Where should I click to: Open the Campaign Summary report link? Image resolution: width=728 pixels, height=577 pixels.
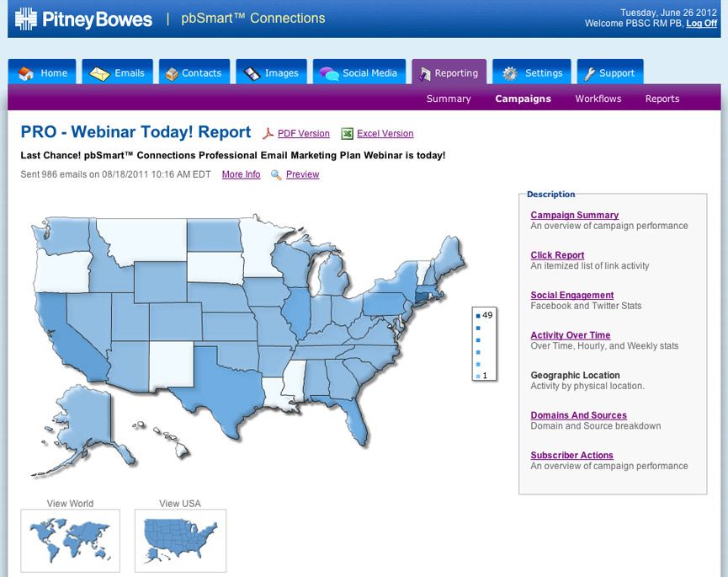pyautogui.click(x=574, y=215)
